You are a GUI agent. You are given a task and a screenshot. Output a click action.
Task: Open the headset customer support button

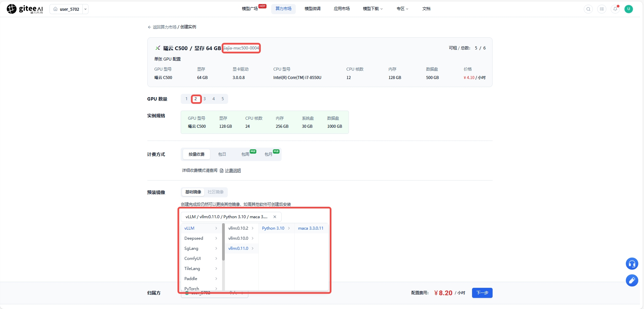pos(632,264)
